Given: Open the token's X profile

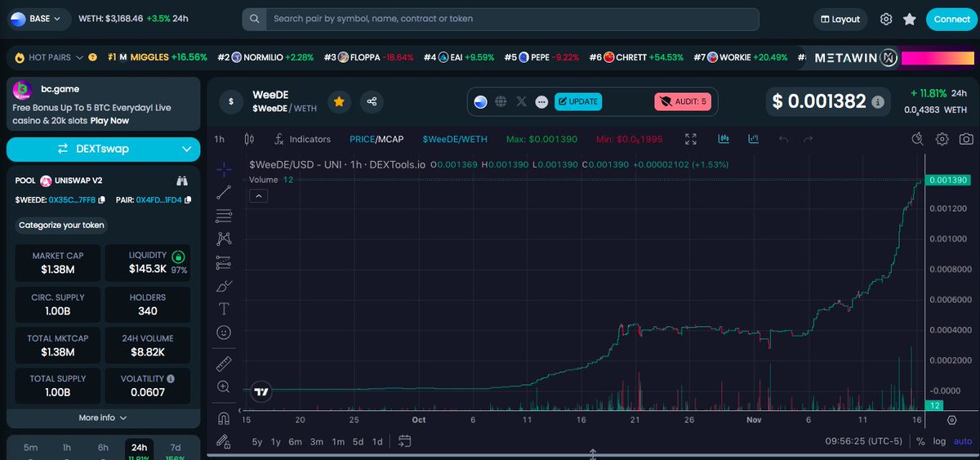Looking at the screenshot, I should (x=522, y=101).
